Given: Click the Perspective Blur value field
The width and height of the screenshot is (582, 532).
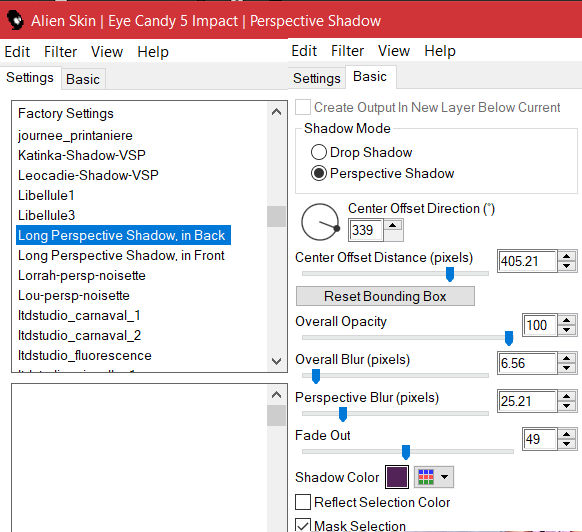Looking at the screenshot, I should [527, 401].
